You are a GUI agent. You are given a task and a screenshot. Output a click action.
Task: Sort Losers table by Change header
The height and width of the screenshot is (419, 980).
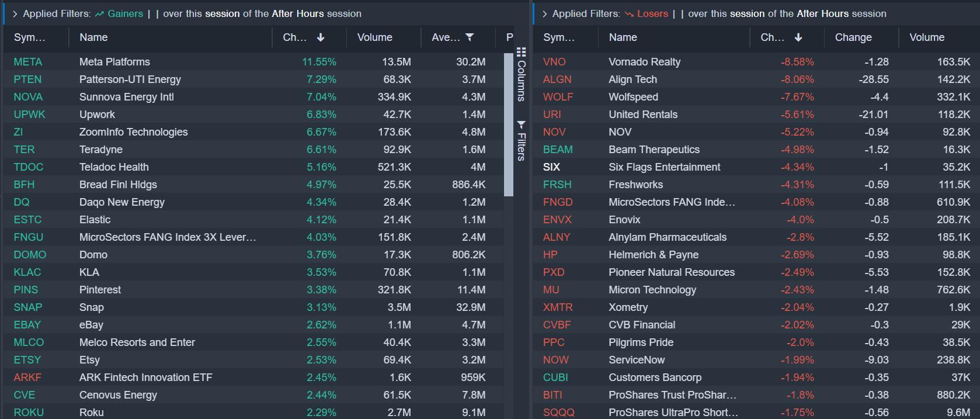click(853, 37)
